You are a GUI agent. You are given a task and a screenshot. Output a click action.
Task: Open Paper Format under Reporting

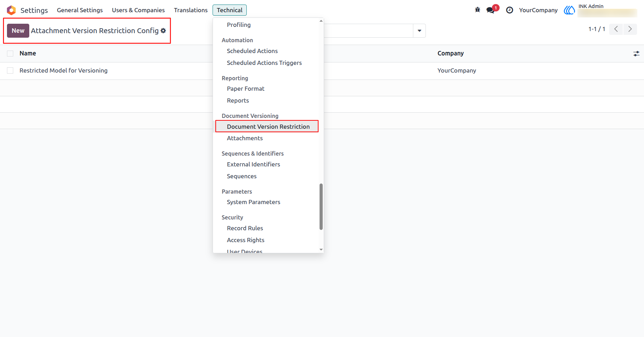pyautogui.click(x=246, y=89)
